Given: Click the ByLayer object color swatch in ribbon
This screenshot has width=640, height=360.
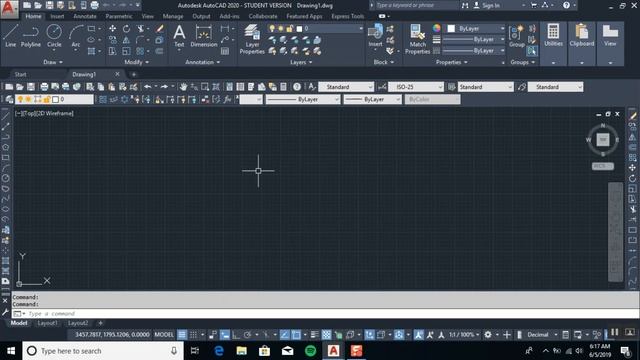Looking at the screenshot, I should [451, 29].
